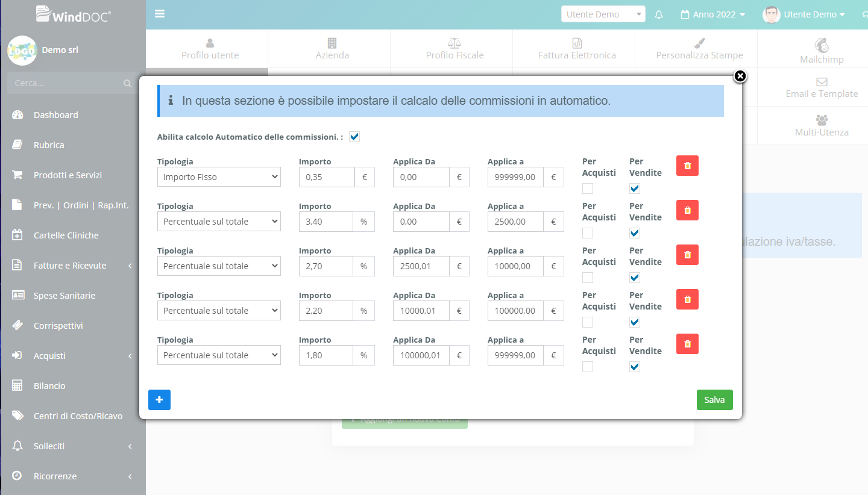The width and height of the screenshot is (868, 495).
Task: Open Bilancio calculator icon in sidebar
Action: pyautogui.click(x=17, y=386)
